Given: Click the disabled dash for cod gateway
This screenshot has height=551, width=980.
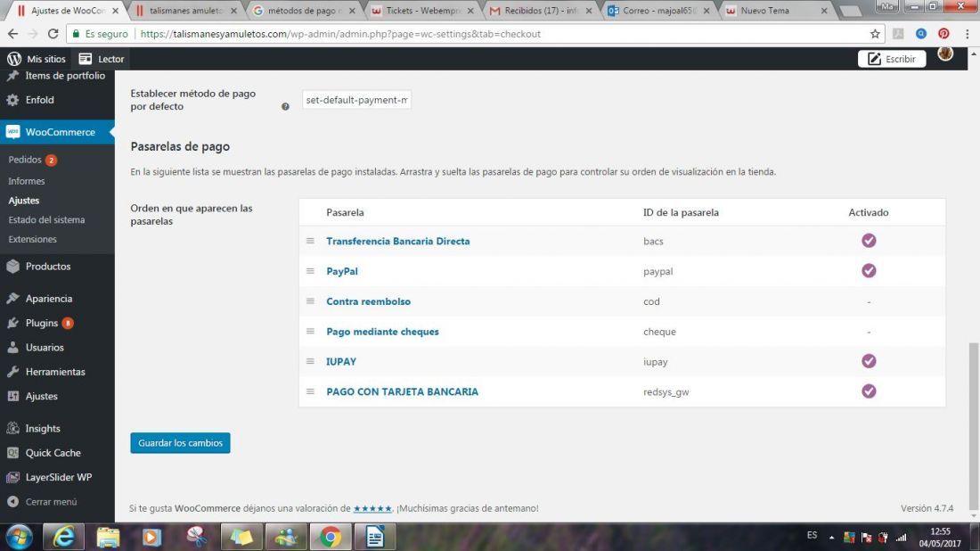Looking at the screenshot, I should tap(869, 301).
